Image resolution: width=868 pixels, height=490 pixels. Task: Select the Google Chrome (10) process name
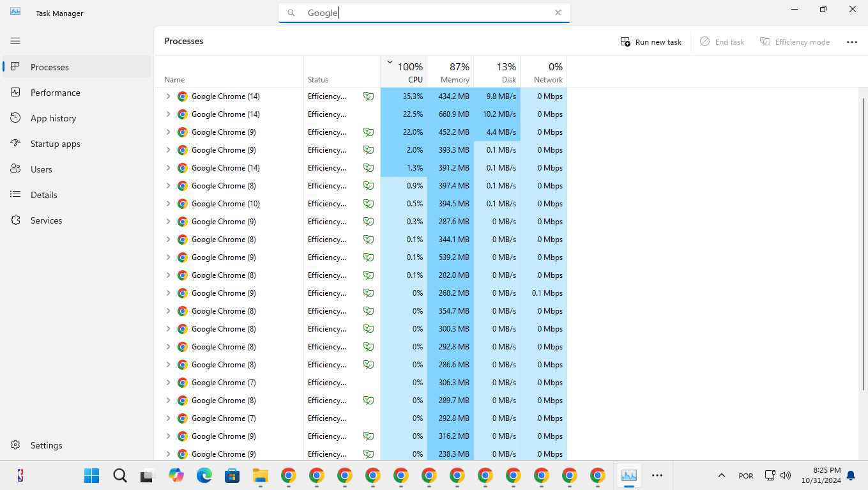click(225, 204)
